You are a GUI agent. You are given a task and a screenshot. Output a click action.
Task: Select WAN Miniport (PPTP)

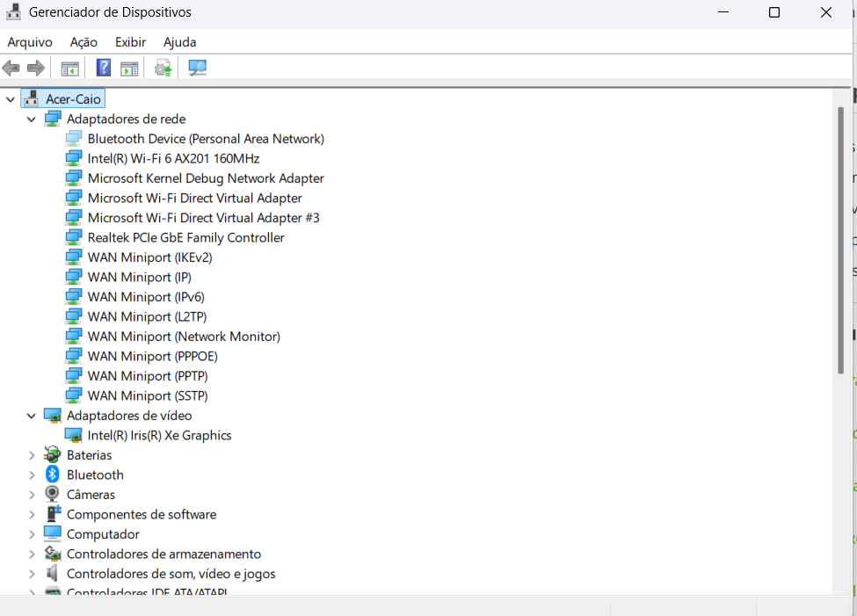(148, 376)
